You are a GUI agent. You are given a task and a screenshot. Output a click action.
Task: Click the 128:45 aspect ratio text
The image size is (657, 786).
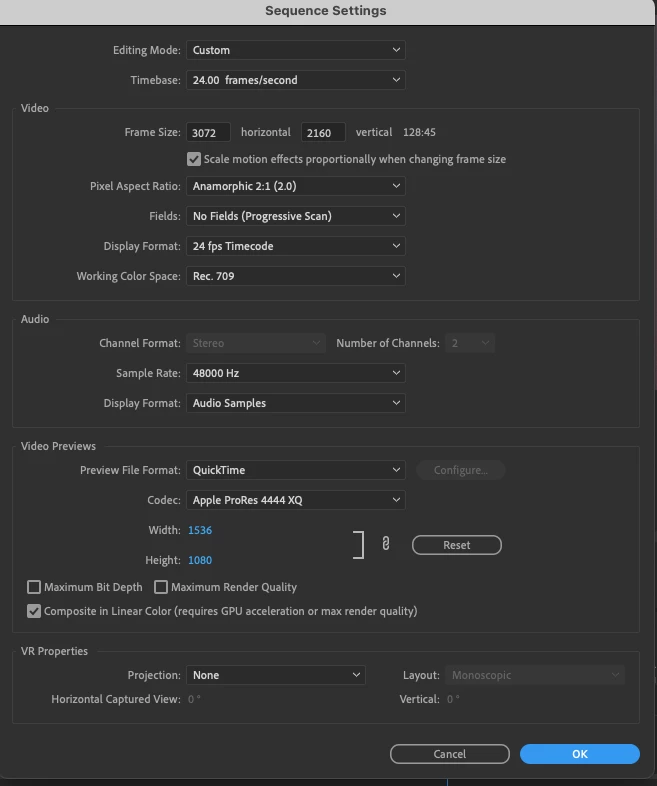coord(419,132)
